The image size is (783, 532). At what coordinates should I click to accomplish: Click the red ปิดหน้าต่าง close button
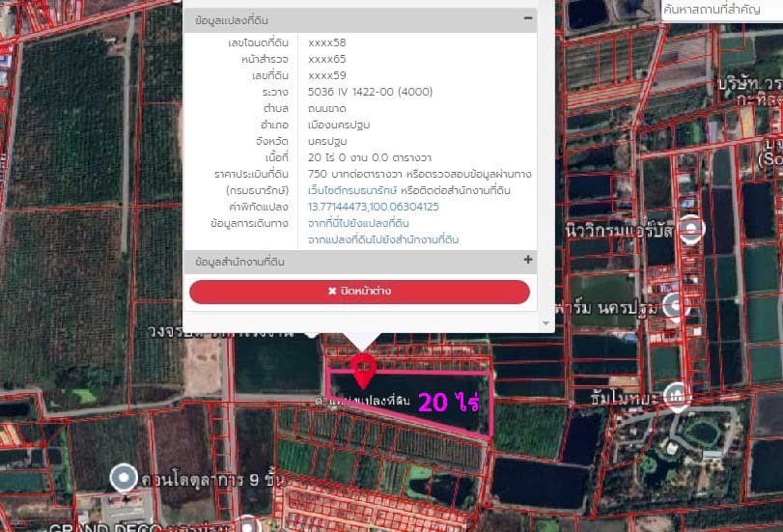click(x=359, y=292)
